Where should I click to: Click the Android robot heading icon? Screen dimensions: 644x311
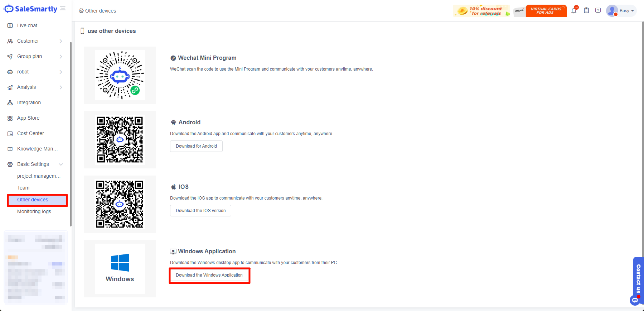tap(174, 123)
